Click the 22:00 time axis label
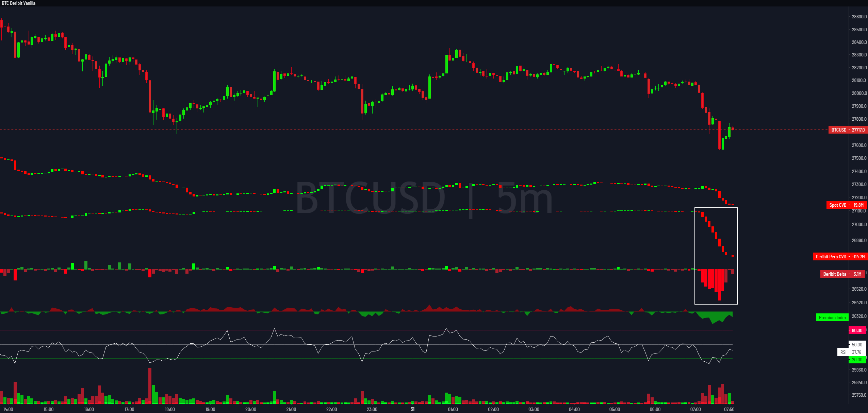The width and height of the screenshot is (868, 413). [332, 409]
